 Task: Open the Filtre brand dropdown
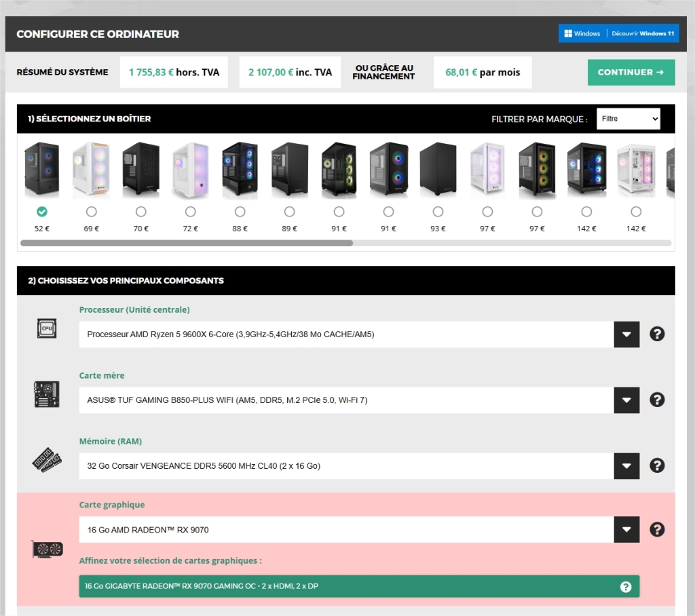pos(628,119)
